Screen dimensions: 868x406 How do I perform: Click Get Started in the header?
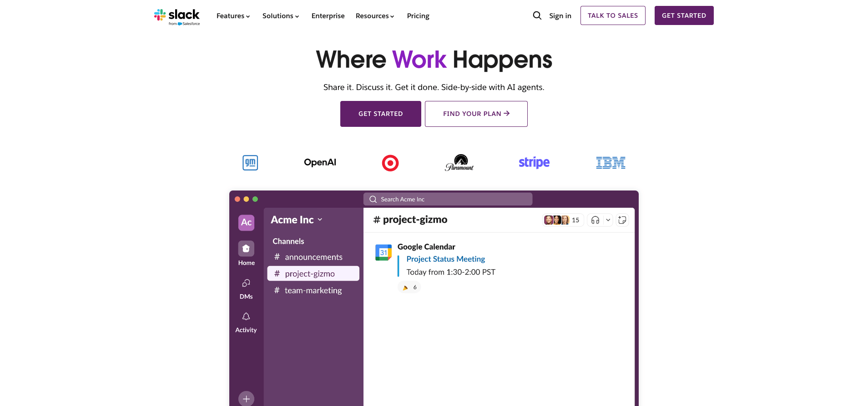pyautogui.click(x=684, y=15)
